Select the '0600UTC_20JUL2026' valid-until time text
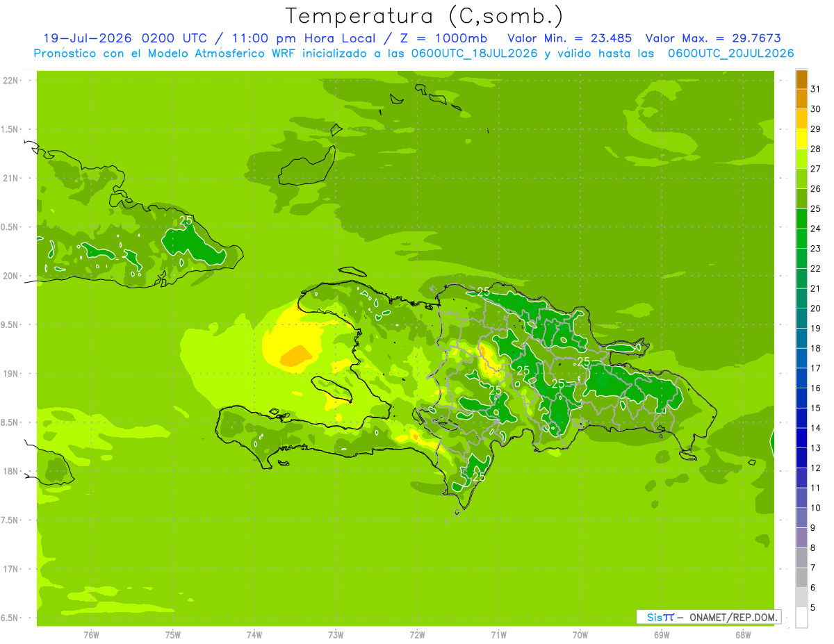This screenshot has height=644, width=834. click(731, 53)
